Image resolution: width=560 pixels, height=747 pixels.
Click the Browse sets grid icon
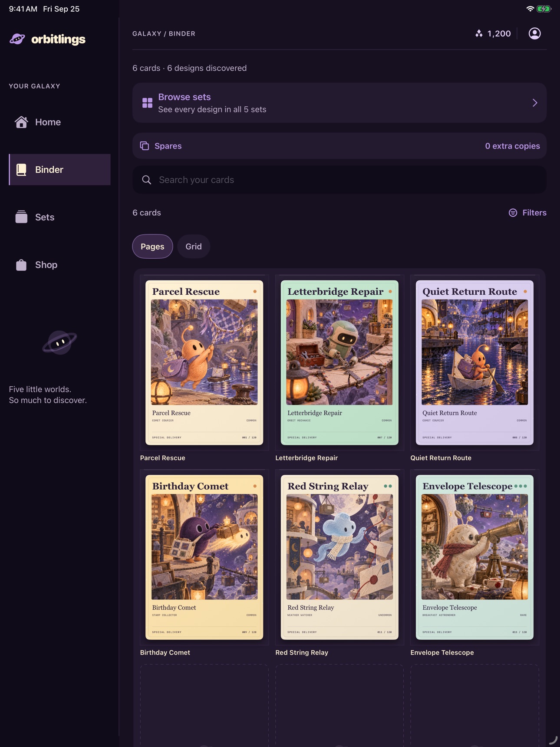(147, 103)
